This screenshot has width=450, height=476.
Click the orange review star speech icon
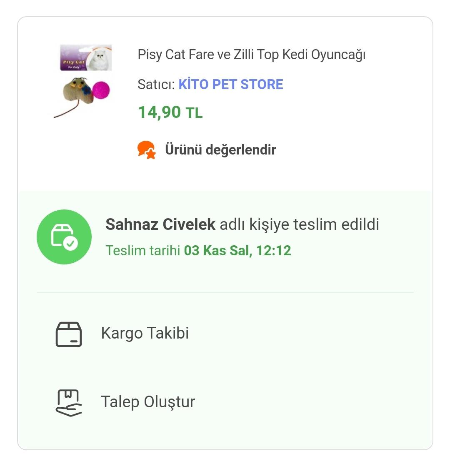tap(146, 150)
